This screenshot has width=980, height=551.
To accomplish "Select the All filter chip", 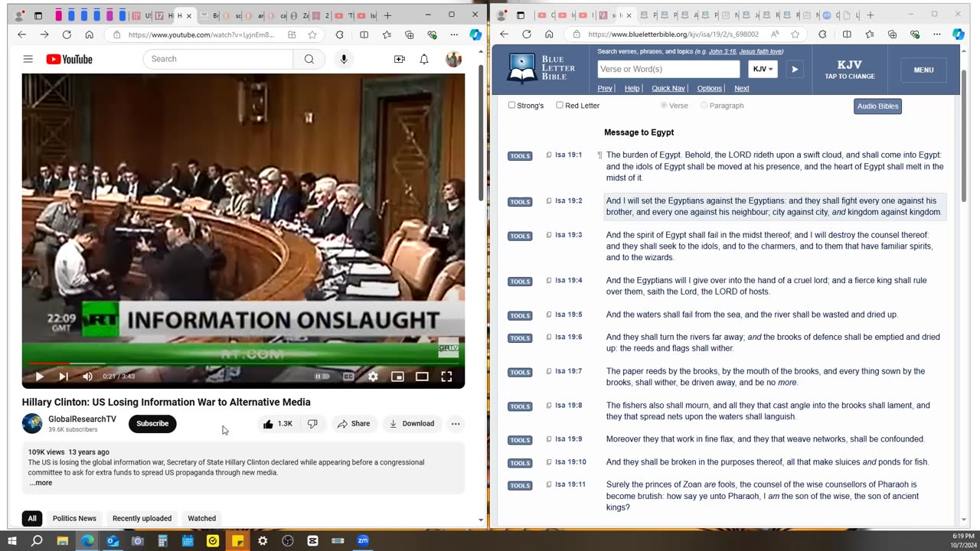I will point(32,518).
